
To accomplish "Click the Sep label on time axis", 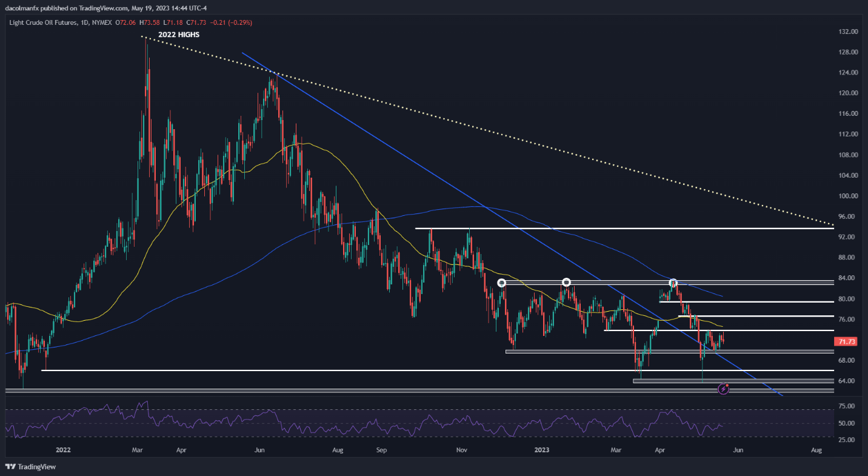I will (381, 451).
